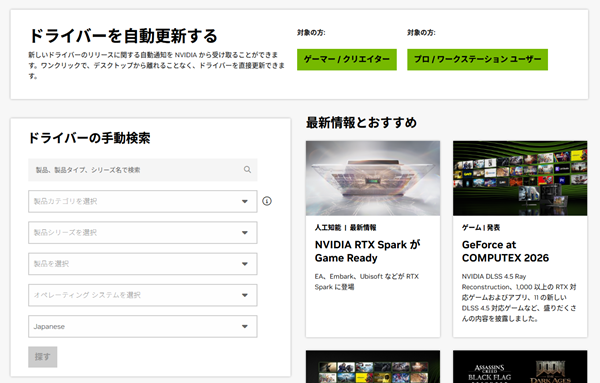
Task: Click the NVIDIA DLSS 4.5 Ray Reconstruction description
Action: pyautogui.click(x=519, y=297)
